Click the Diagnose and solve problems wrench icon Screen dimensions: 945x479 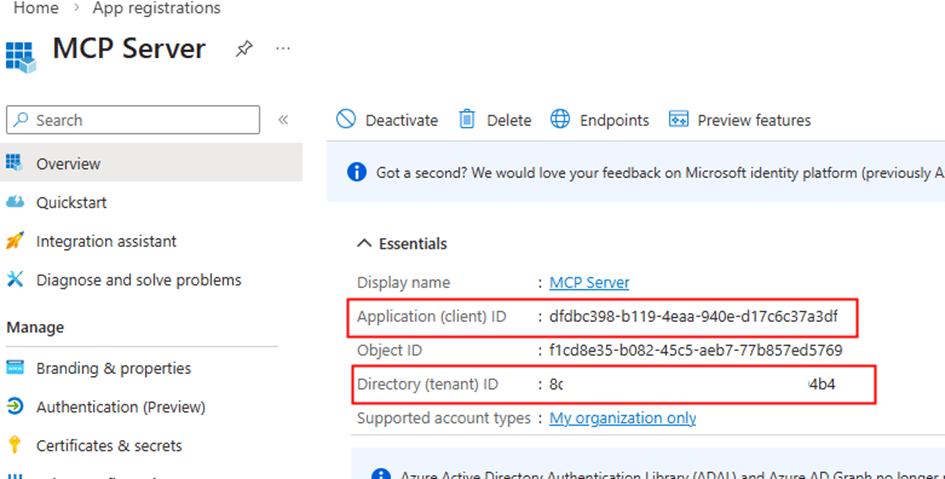tap(15, 280)
